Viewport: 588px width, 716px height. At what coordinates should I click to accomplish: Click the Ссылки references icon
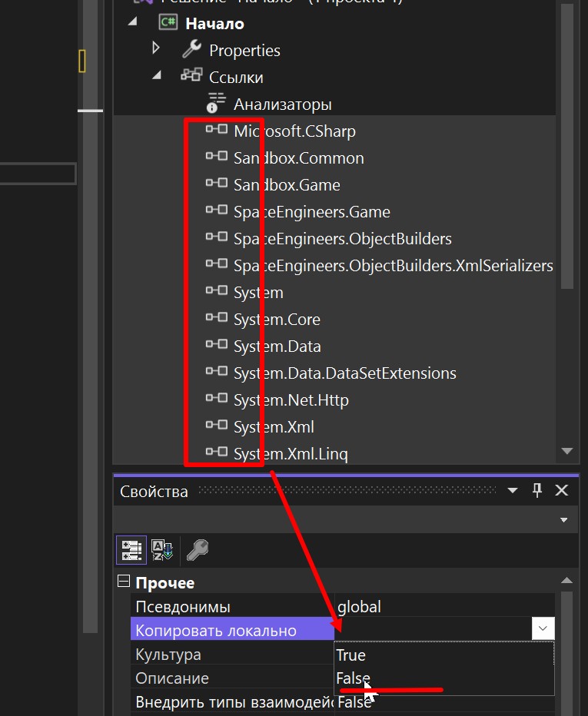click(191, 75)
